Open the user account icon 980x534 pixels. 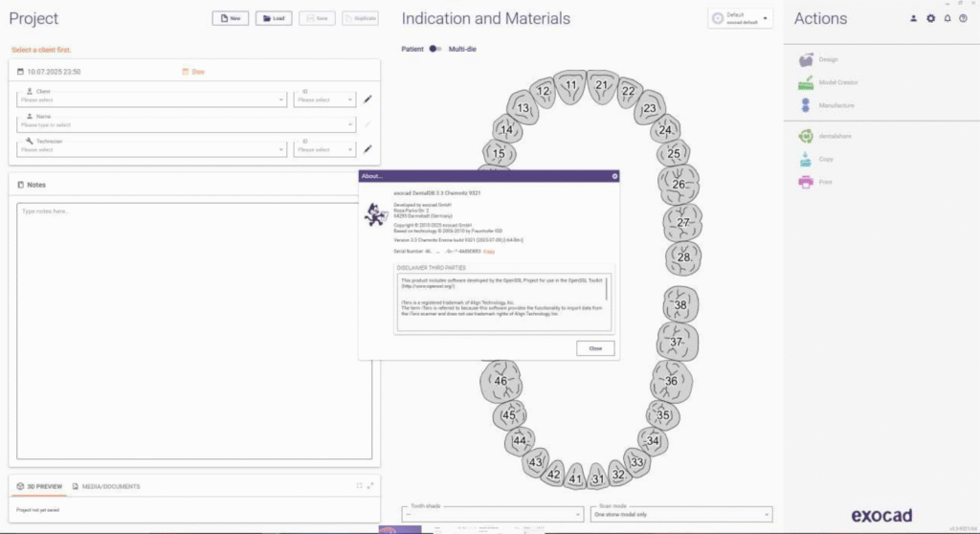click(x=913, y=19)
